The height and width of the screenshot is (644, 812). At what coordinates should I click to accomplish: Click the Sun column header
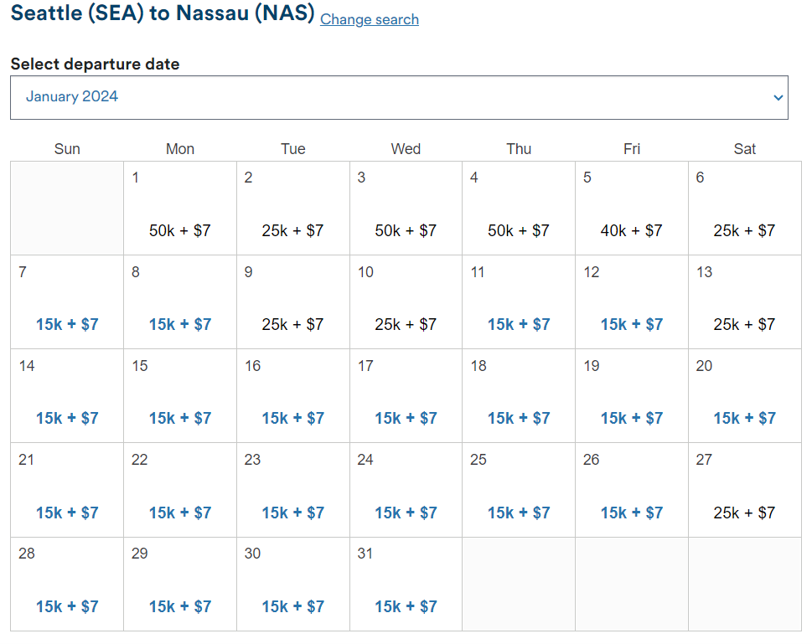point(67,149)
